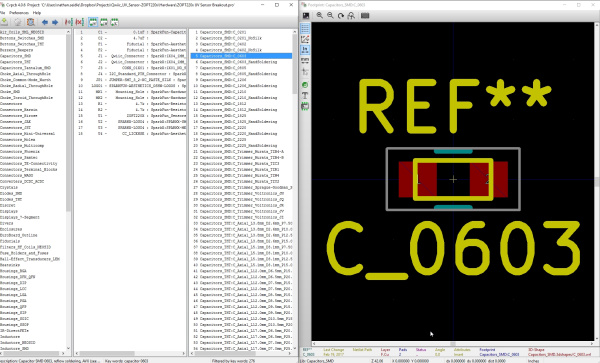
Task: Click the delete all associations icon
Action: (80, 22)
